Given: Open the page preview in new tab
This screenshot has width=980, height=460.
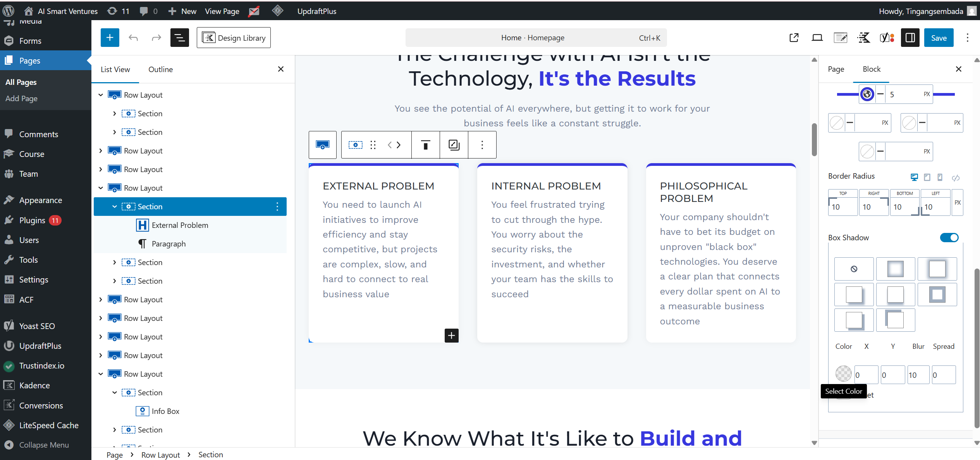Looking at the screenshot, I should (x=794, y=38).
